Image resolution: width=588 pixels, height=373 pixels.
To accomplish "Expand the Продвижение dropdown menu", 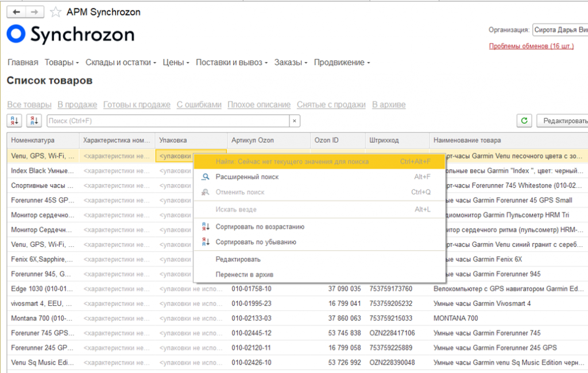I will click(342, 63).
